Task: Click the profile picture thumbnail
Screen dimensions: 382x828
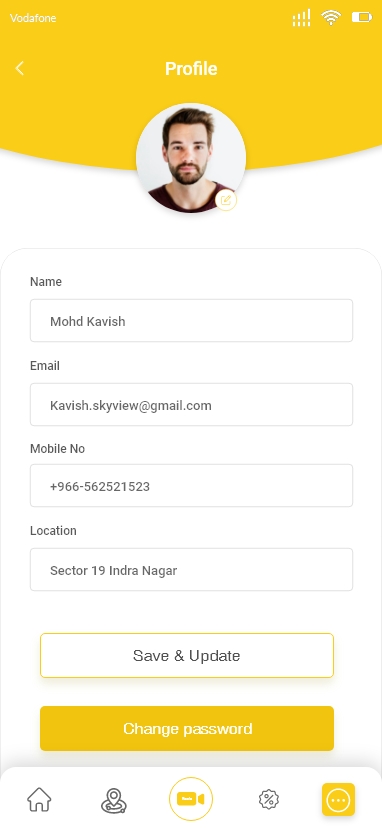Action: tap(191, 158)
